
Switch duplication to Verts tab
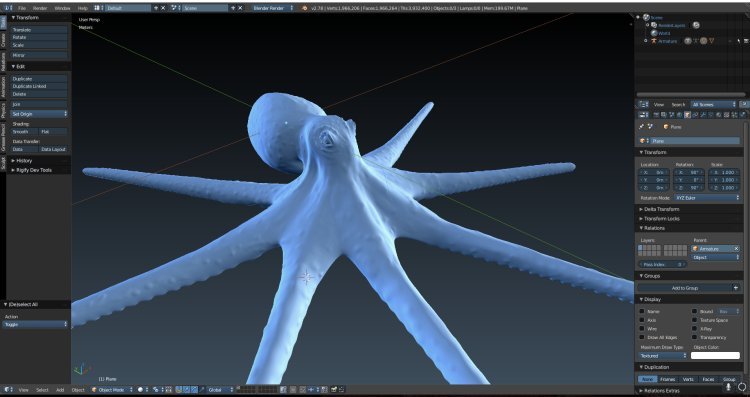[x=688, y=379]
